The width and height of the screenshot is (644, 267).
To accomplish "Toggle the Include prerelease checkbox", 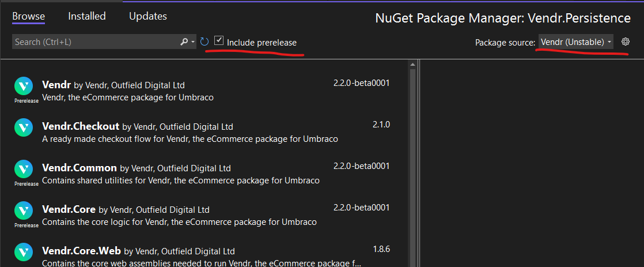I will pos(219,41).
